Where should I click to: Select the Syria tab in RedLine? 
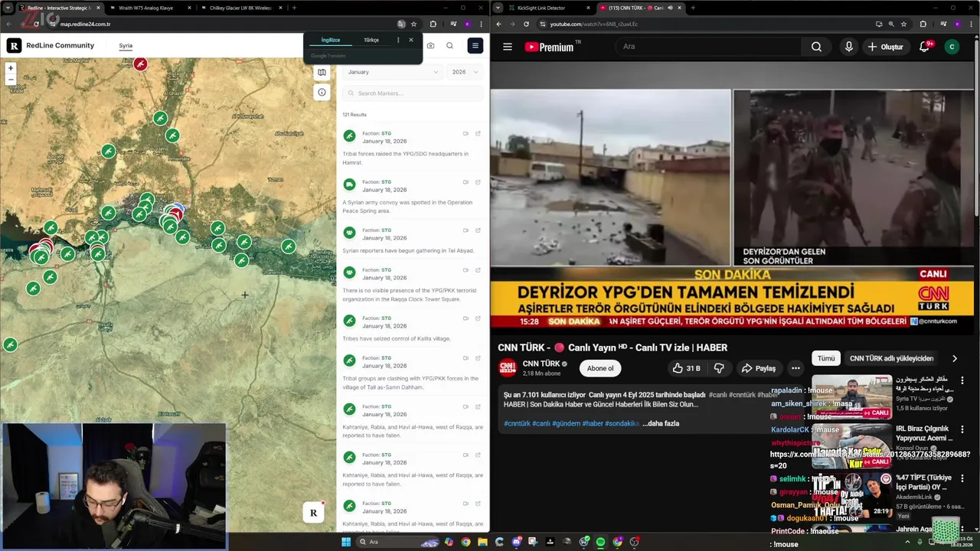coord(126,46)
